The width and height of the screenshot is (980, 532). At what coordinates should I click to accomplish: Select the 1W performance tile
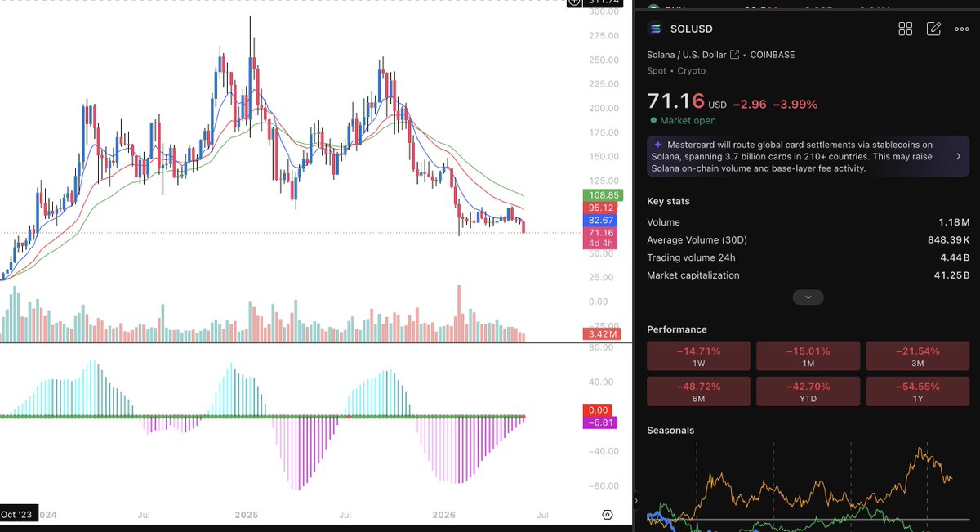tap(698, 356)
